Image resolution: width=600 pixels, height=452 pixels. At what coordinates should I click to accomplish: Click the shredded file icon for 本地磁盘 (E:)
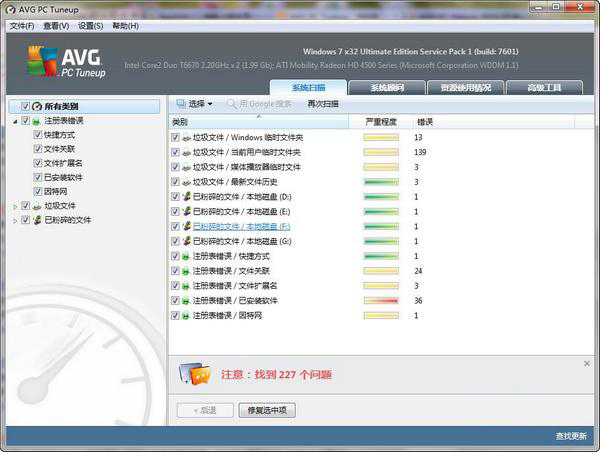(186, 212)
